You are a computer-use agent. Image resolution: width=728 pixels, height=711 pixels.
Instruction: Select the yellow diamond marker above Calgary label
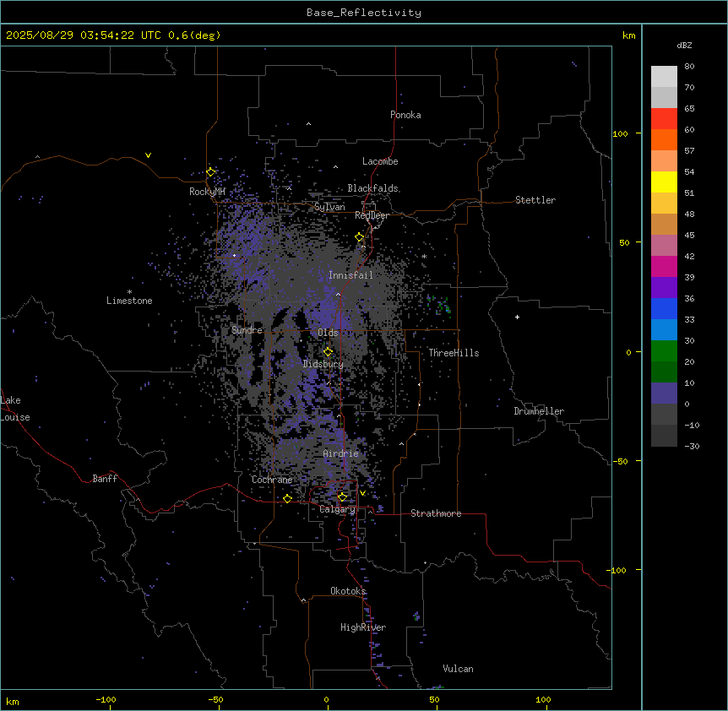[x=342, y=497]
